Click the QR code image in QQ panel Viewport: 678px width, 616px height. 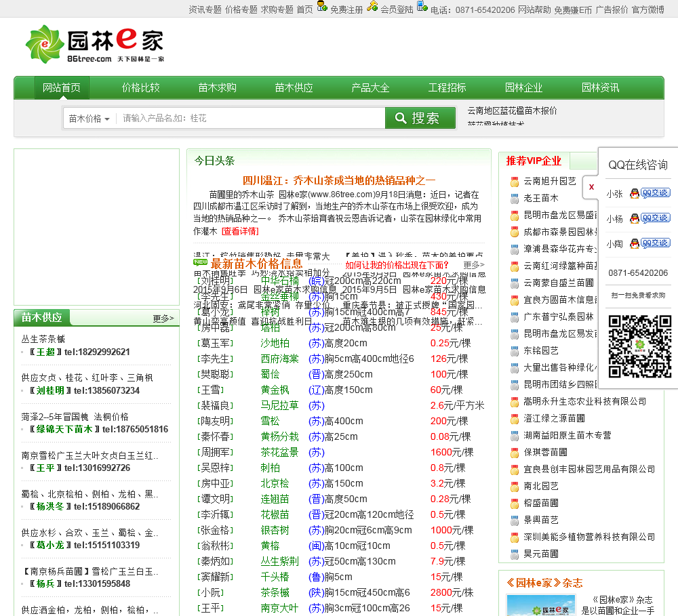640,347
